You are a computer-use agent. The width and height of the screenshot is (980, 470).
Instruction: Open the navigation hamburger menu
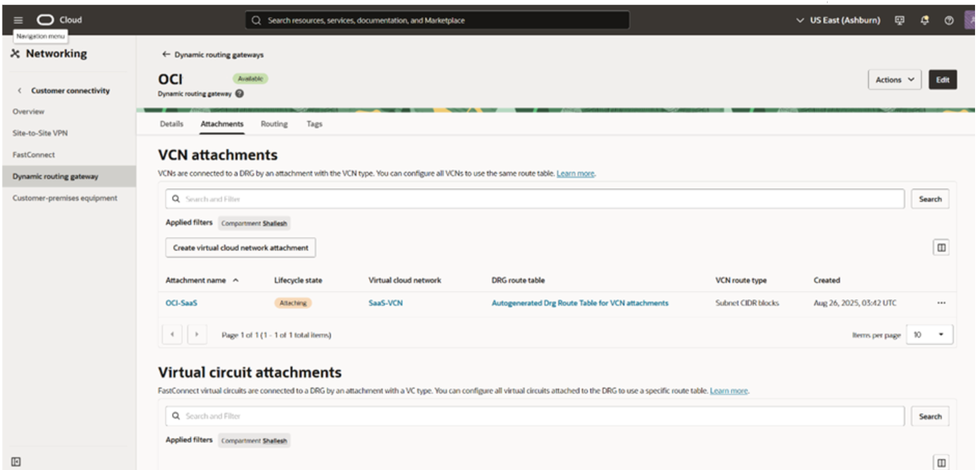18,20
